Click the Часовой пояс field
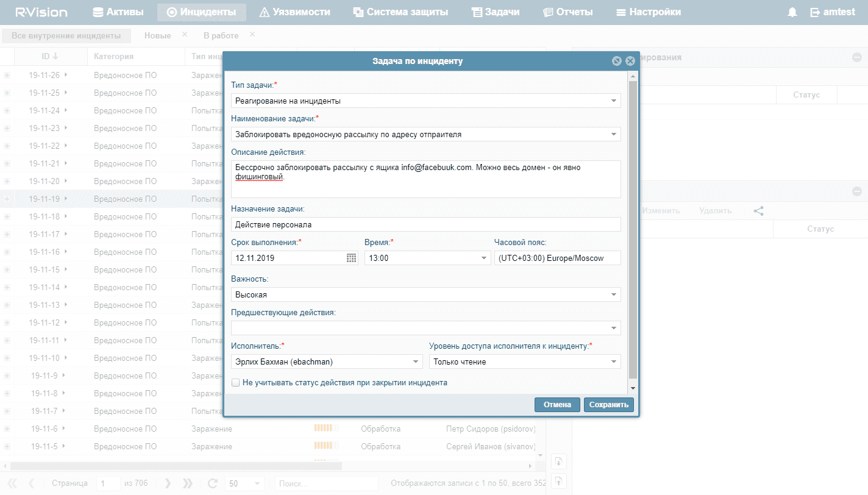This screenshot has width=868, height=495. click(558, 258)
